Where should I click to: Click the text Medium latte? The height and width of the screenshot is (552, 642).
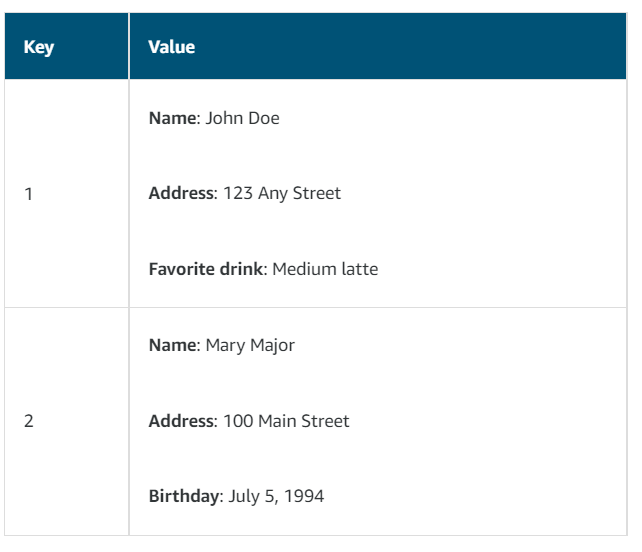[x=325, y=269]
